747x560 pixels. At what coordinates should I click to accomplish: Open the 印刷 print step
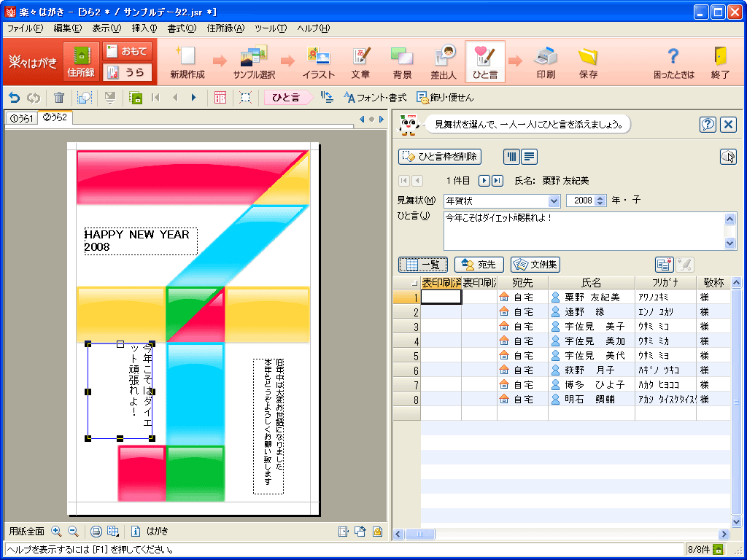546,62
